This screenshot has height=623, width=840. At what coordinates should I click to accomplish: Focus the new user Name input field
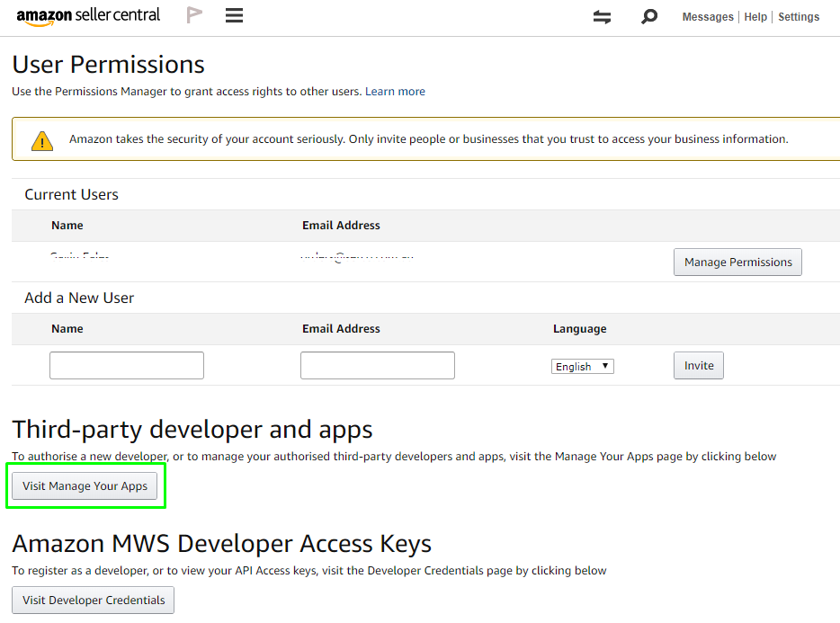127,365
